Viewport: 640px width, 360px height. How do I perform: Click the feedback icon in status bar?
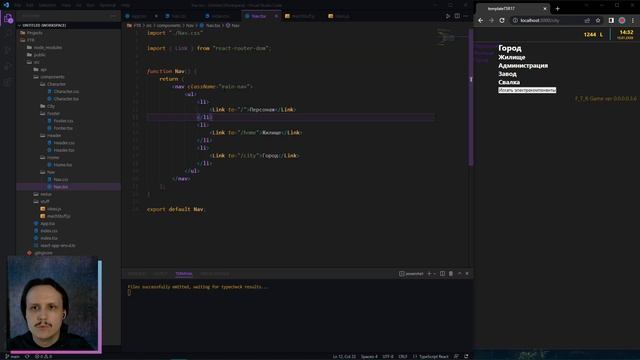(x=456, y=356)
